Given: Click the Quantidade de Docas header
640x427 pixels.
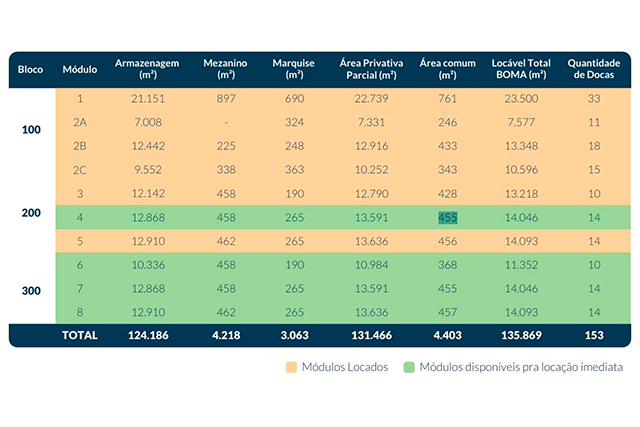Looking at the screenshot, I should (x=593, y=69).
